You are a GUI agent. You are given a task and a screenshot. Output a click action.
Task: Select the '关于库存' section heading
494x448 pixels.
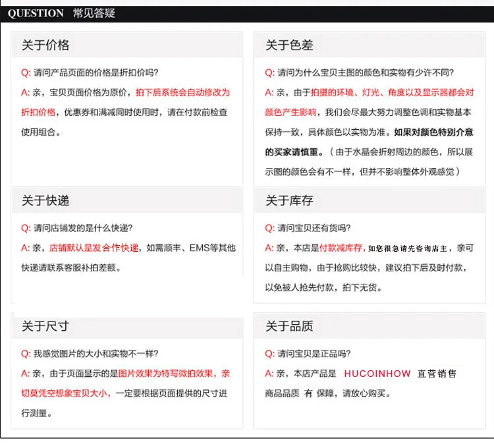tap(289, 201)
